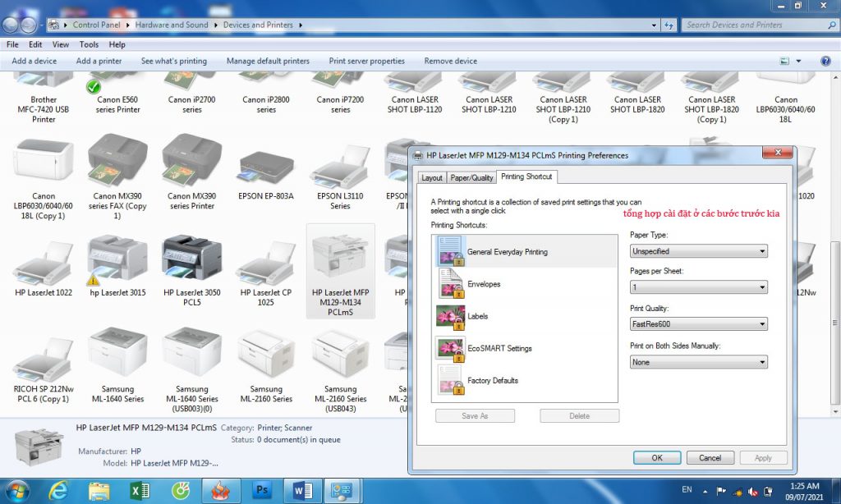
Task: Click Add a device in the toolbar
Action: [x=34, y=61]
